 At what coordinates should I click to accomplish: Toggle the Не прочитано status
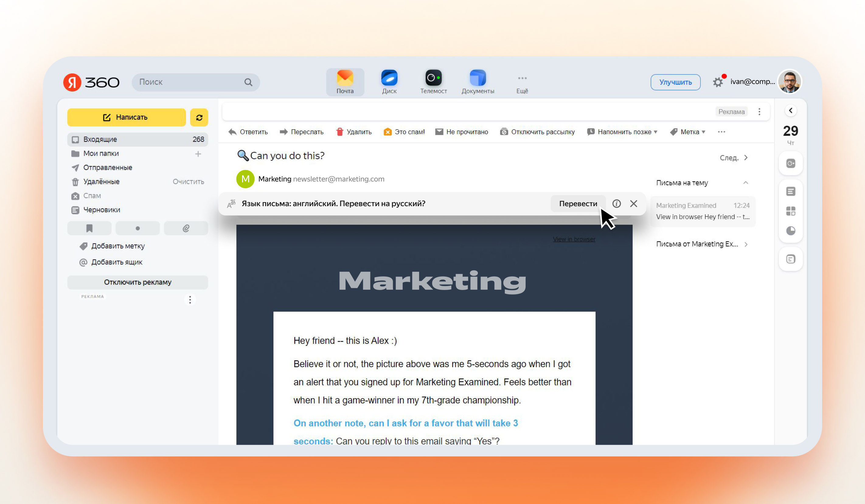point(462,132)
